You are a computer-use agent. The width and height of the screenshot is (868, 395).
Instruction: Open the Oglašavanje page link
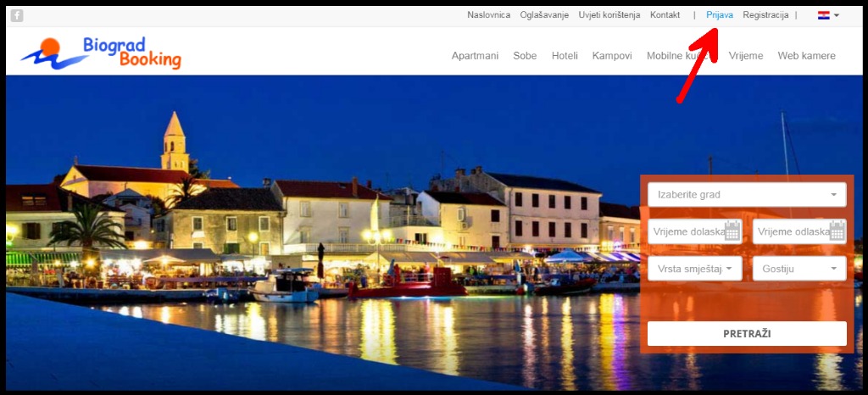pos(544,15)
